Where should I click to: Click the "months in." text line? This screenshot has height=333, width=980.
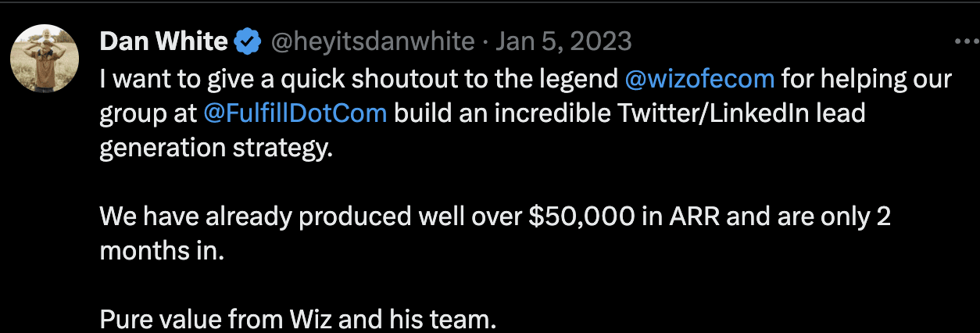[162, 251]
